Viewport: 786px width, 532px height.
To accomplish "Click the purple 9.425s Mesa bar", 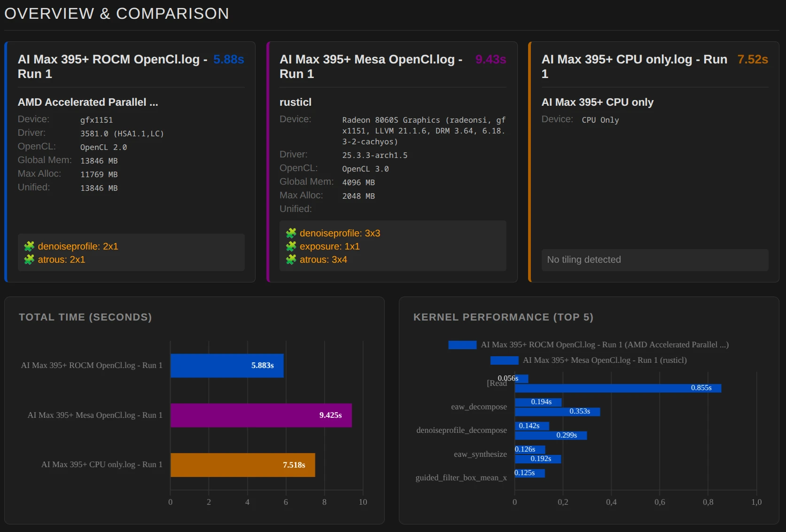I will coord(261,415).
